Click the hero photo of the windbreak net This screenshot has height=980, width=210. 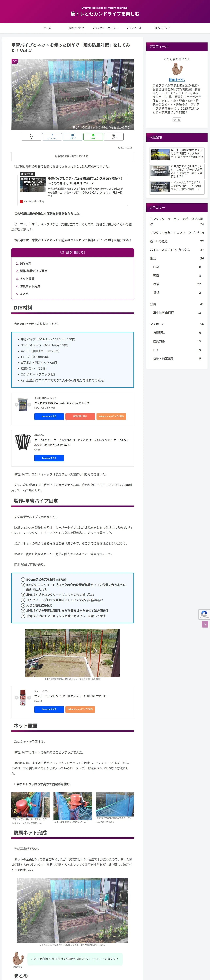tap(72, 94)
